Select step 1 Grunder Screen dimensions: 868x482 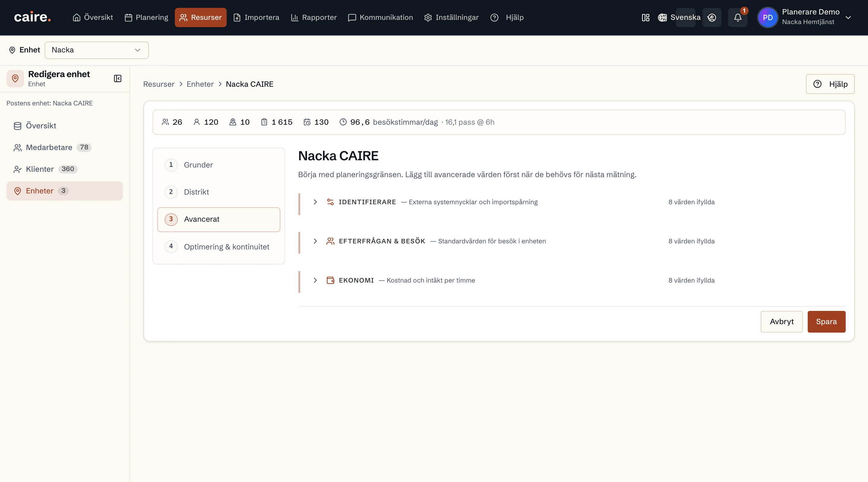coord(219,165)
